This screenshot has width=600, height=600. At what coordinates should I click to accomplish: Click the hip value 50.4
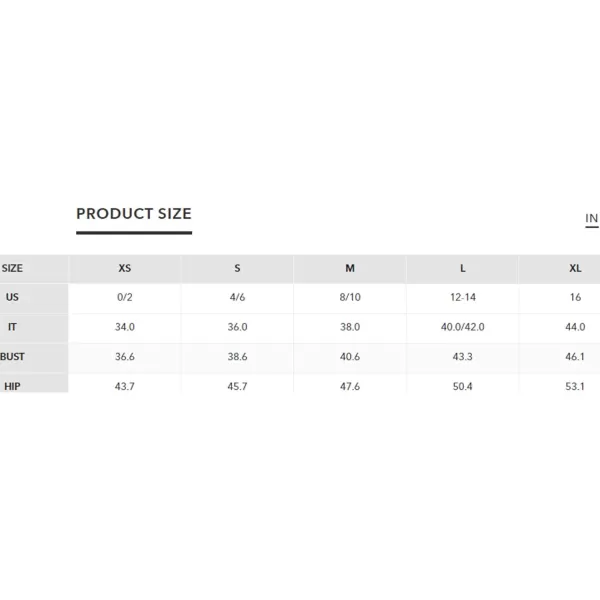click(x=462, y=386)
